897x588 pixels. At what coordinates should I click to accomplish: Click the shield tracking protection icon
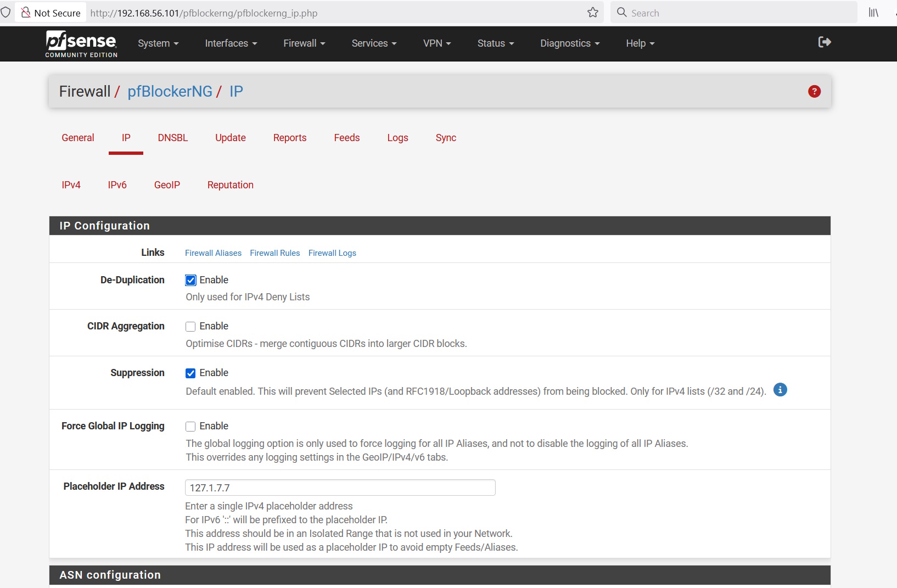point(5,13)
